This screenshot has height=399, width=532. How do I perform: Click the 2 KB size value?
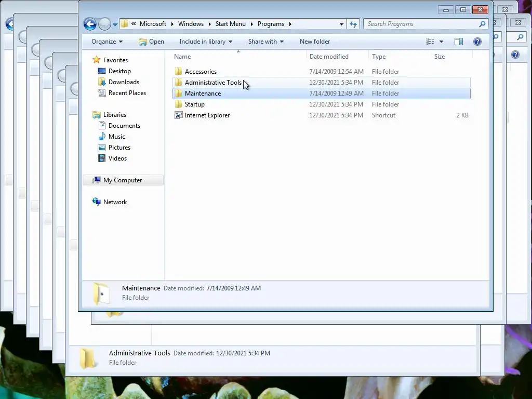tap(462, 115)
